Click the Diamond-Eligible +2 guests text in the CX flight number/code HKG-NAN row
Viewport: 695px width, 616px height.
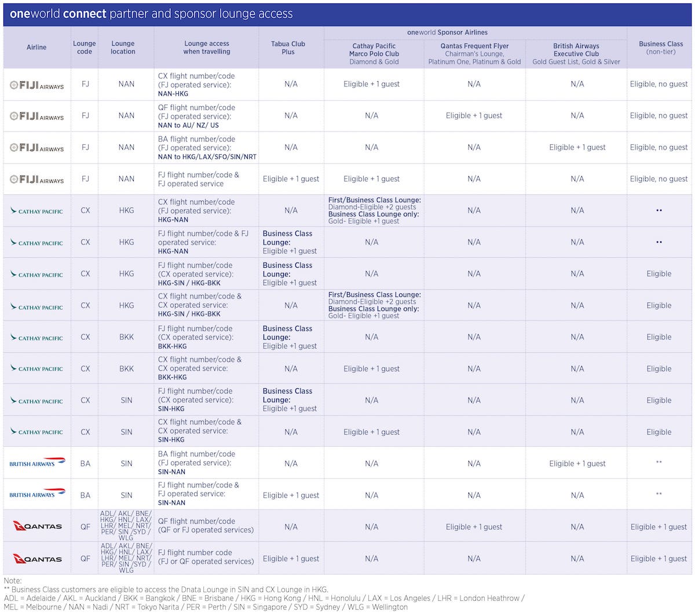(372, 207)
